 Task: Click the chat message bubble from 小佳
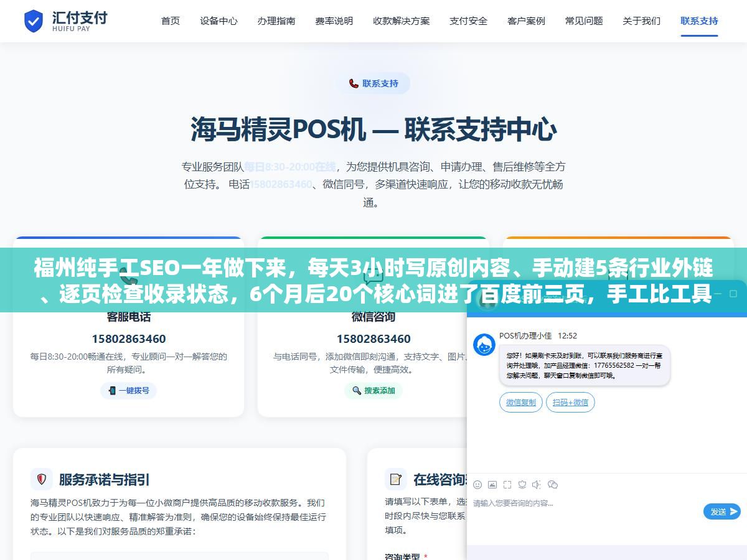point(585,365)
